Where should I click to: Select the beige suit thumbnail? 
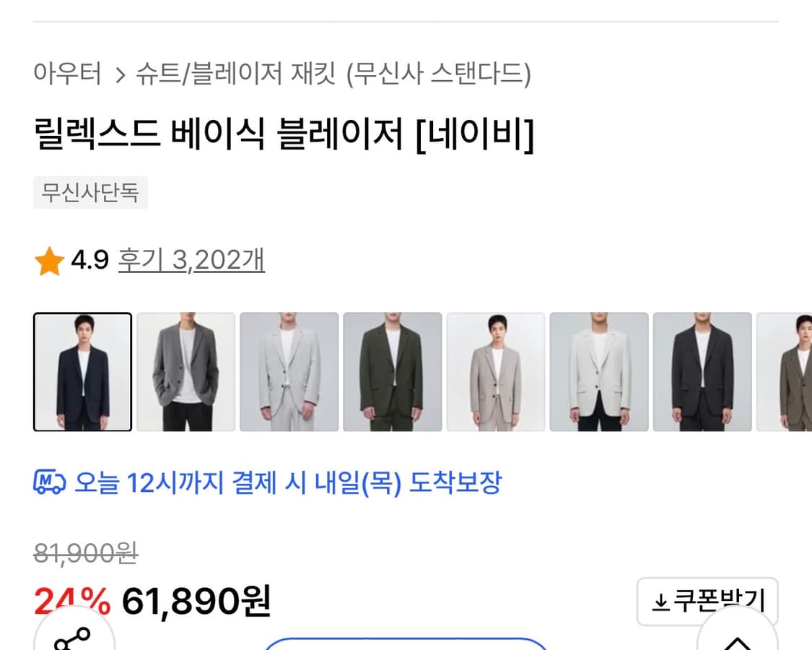tap(495, 372)
